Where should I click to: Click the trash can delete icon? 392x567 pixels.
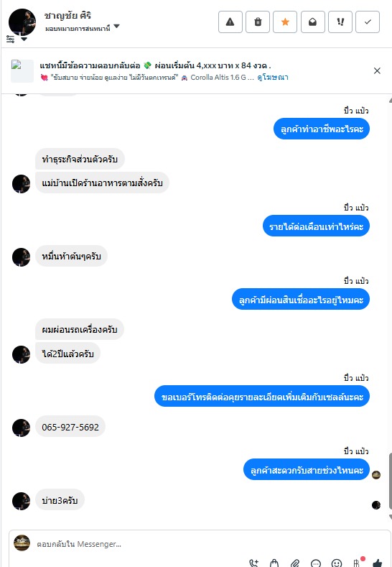258,22
